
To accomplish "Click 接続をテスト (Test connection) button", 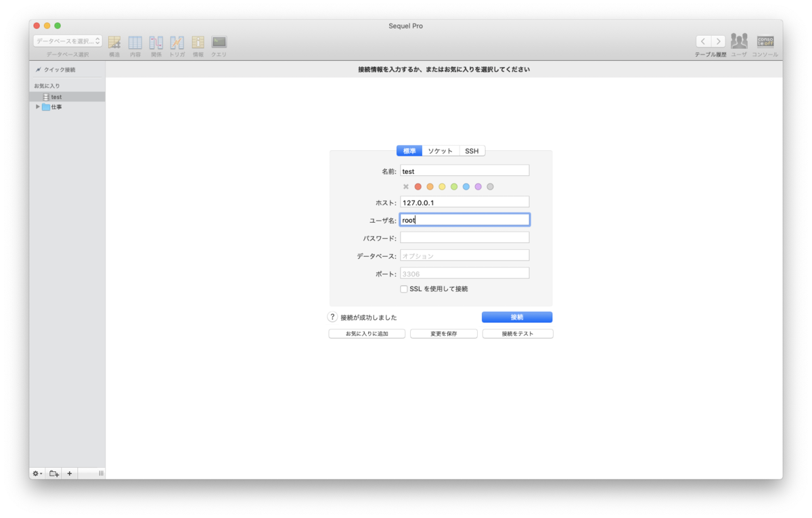I will coord(518,334).
